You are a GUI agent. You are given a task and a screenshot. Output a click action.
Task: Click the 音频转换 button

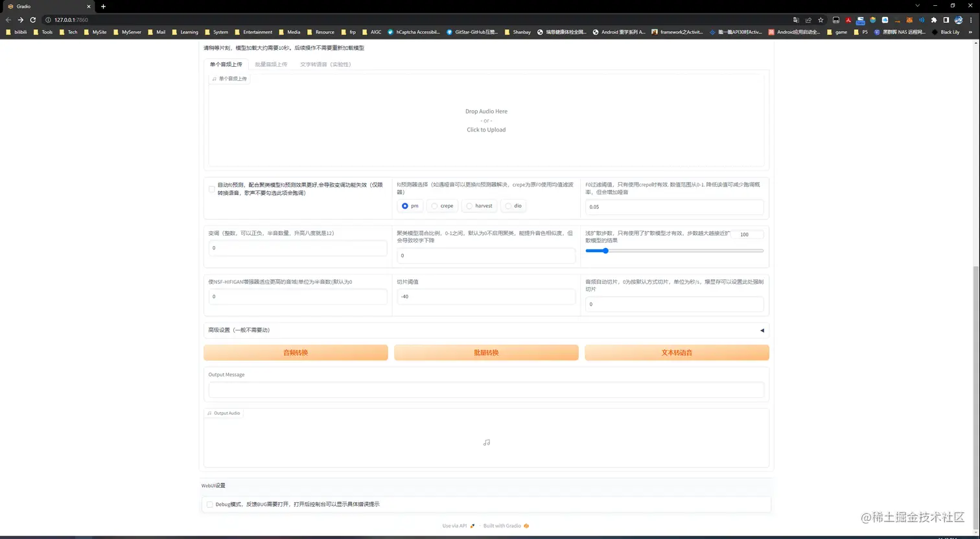[x=296, y=352]
